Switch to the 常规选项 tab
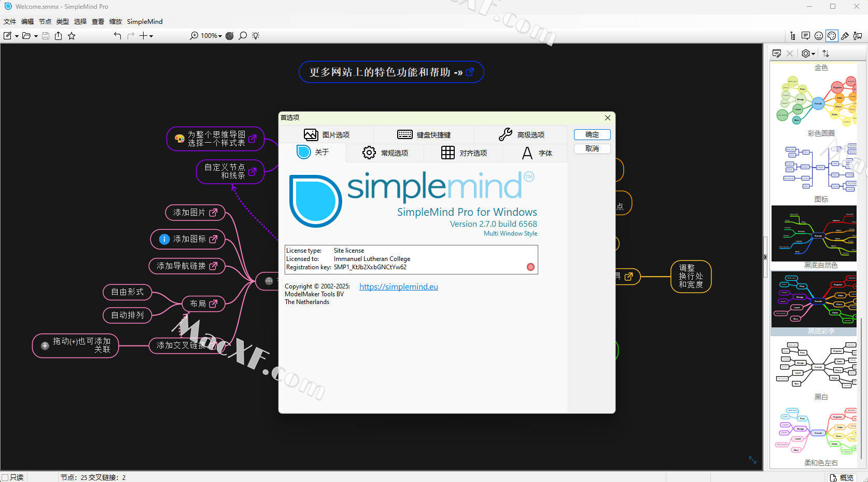The image size is (868, 482). 385,153
